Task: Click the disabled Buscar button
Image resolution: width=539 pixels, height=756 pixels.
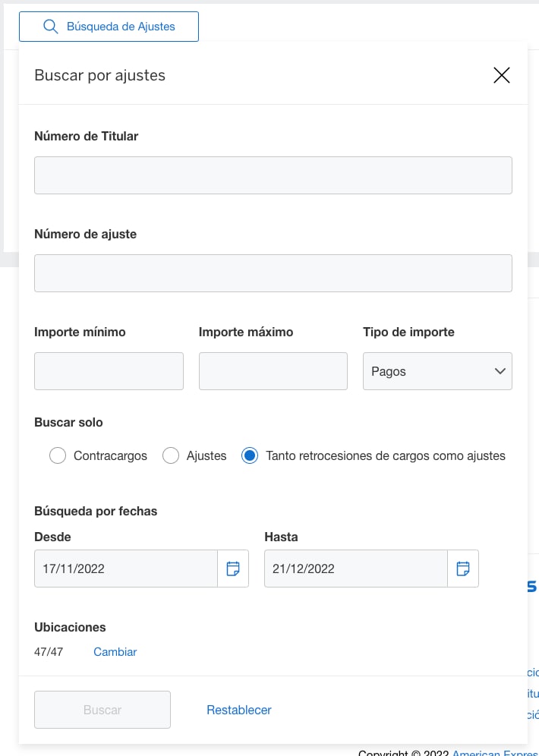Action: tap(102, 709)
